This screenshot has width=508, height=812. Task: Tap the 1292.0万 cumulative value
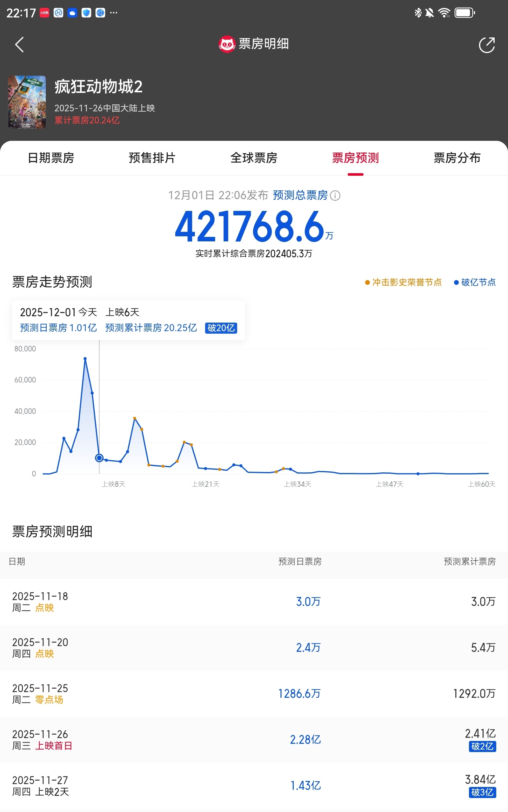coord(474,694)
